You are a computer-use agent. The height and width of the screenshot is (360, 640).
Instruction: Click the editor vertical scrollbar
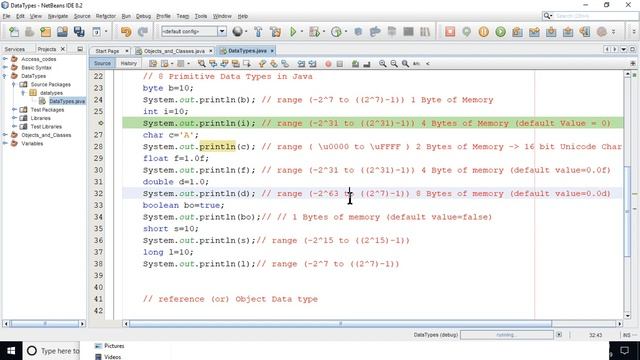coord(627,212)
